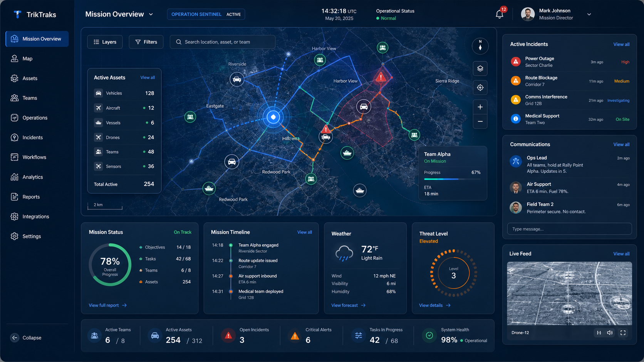Open Threat Level View details link
The width and height of the screenshot is (644, 362).
point(434,305)
